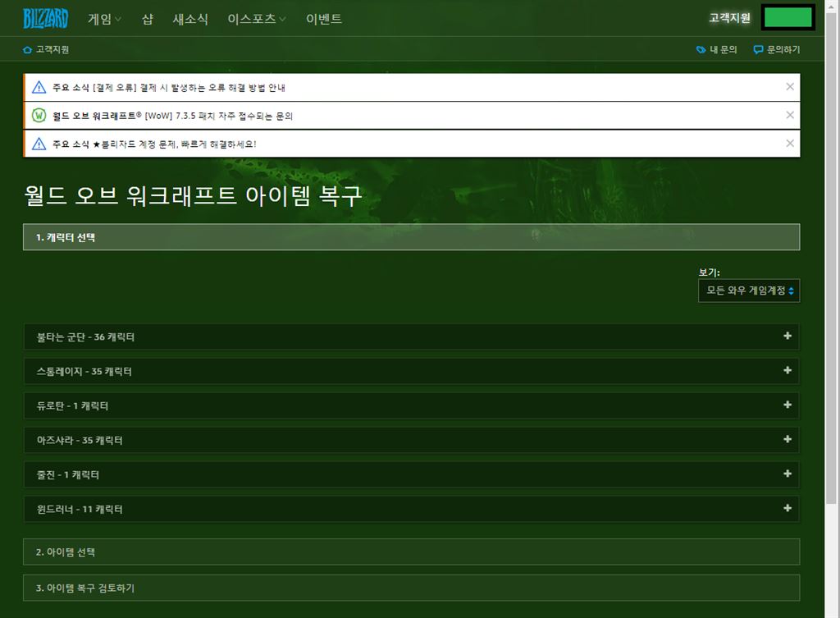Select step 3. 아이템 복구 검토하기 header

click(412, 588)
